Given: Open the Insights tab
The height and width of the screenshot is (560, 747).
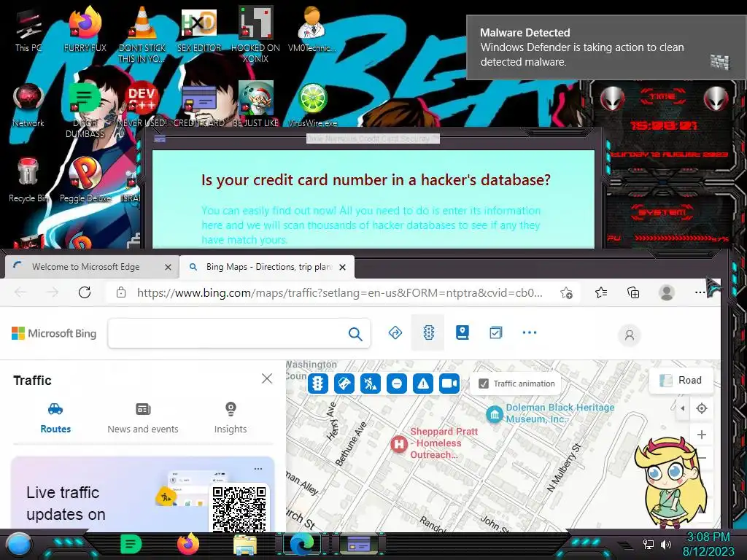Looking at the screenshot, I should [x=231, y=418].
